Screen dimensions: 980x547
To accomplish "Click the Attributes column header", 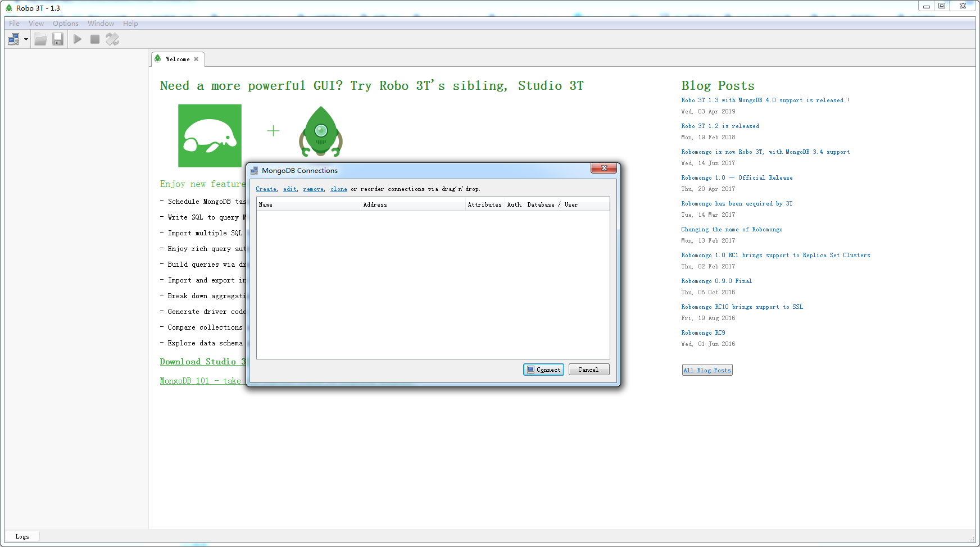I will pos(484,204).
